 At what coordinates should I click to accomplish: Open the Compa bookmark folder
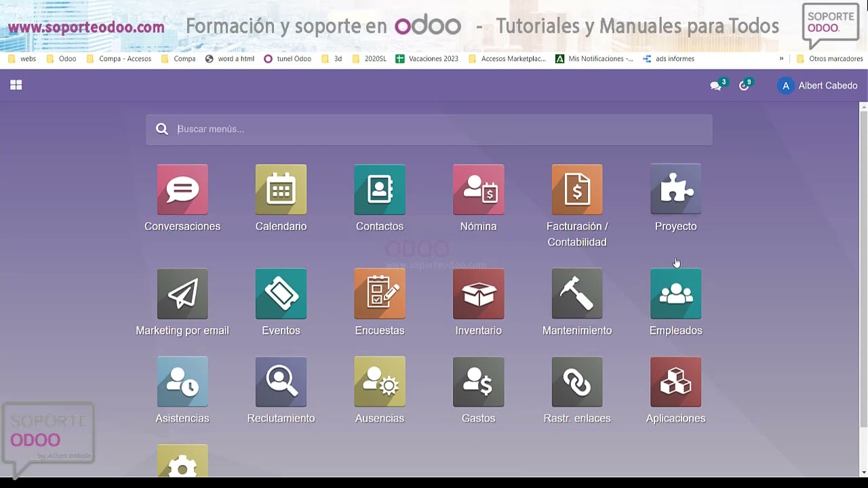pos(178,59)
